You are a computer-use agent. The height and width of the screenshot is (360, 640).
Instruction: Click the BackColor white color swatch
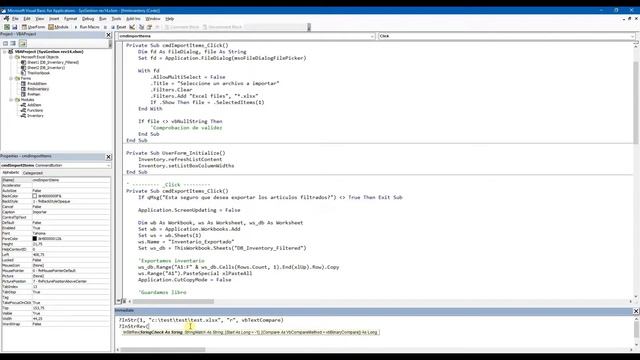(35, 196)
